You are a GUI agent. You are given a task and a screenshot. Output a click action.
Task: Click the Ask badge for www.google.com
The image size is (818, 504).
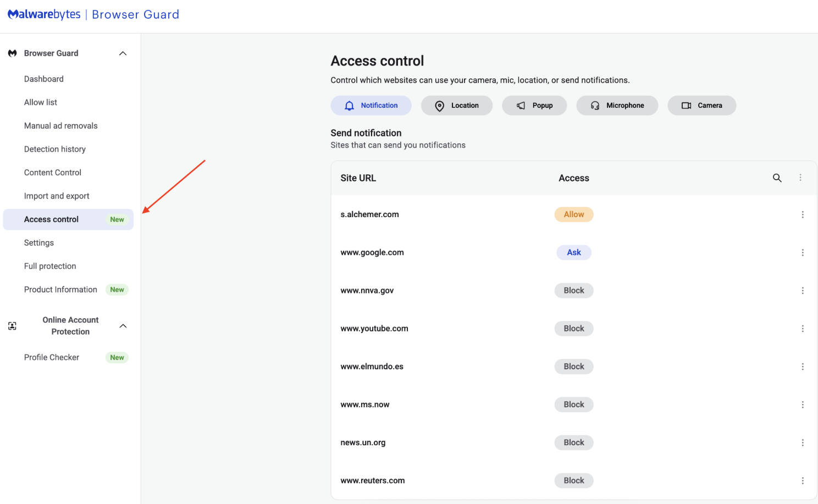[573, 253]
